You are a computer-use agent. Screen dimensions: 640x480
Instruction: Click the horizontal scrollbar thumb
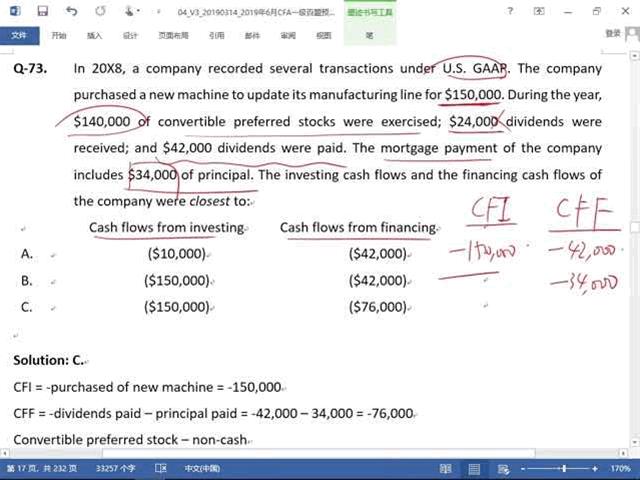coord(318,453)
